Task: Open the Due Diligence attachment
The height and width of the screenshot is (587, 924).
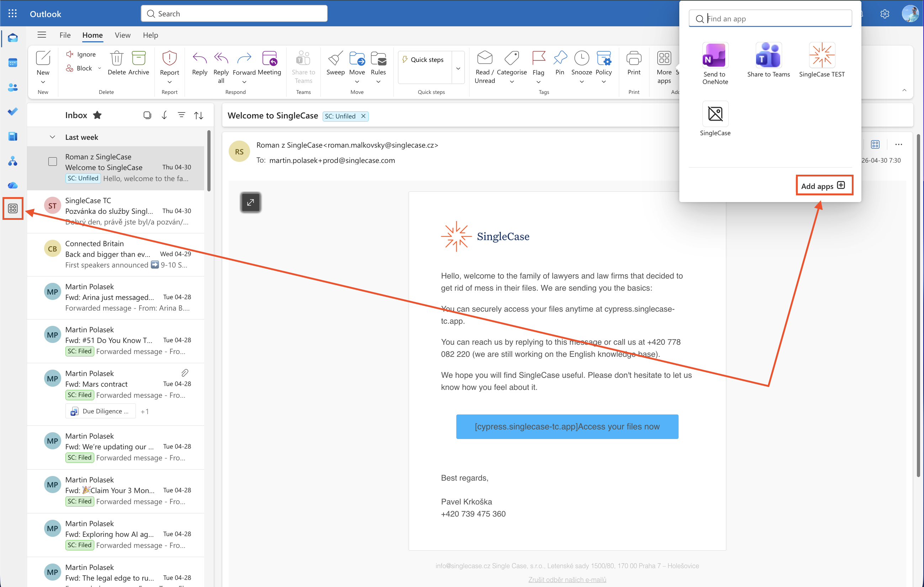Action: (x=101, y=411)
